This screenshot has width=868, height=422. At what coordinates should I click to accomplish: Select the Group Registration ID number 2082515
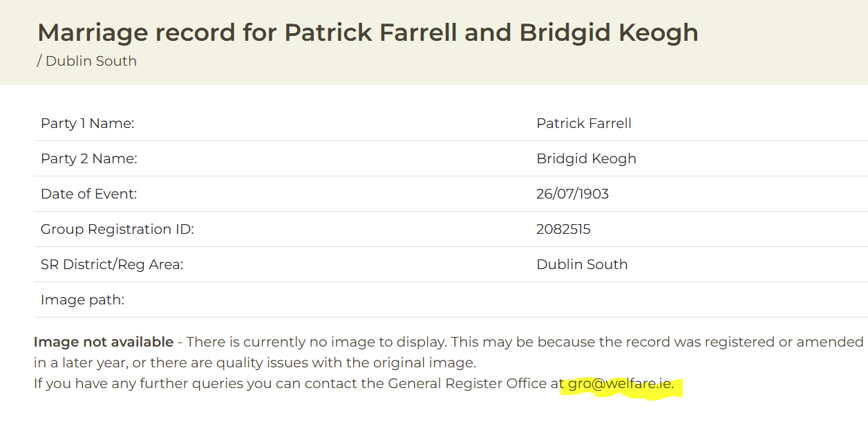[563, 229]
